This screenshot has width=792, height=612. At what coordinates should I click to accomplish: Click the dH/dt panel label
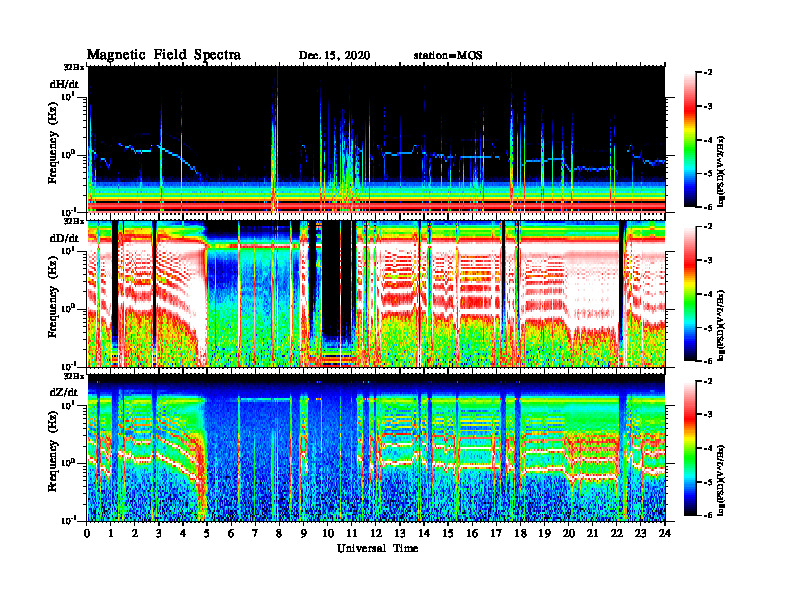coord(64,83)
